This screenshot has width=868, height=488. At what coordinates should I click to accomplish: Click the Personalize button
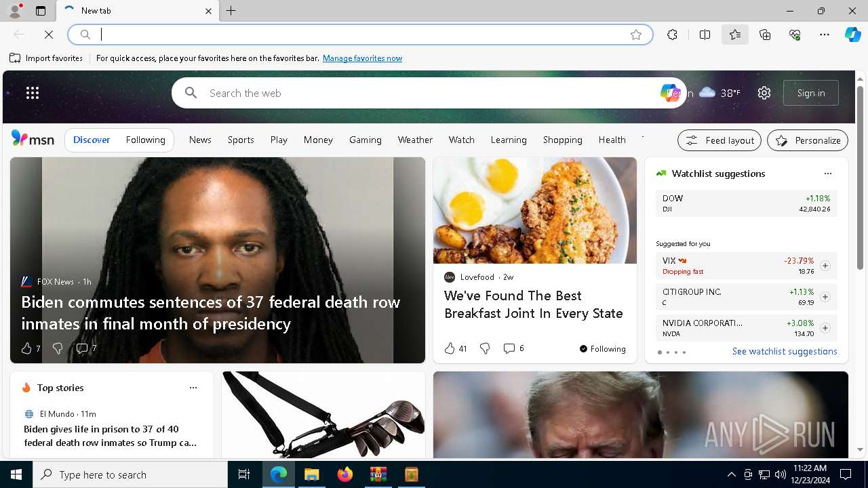[x=808, y=140]
